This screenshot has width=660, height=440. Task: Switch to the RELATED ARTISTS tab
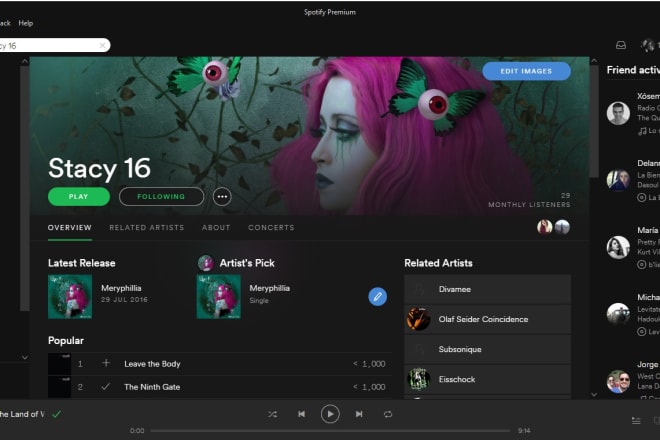(x=147, y=228)
